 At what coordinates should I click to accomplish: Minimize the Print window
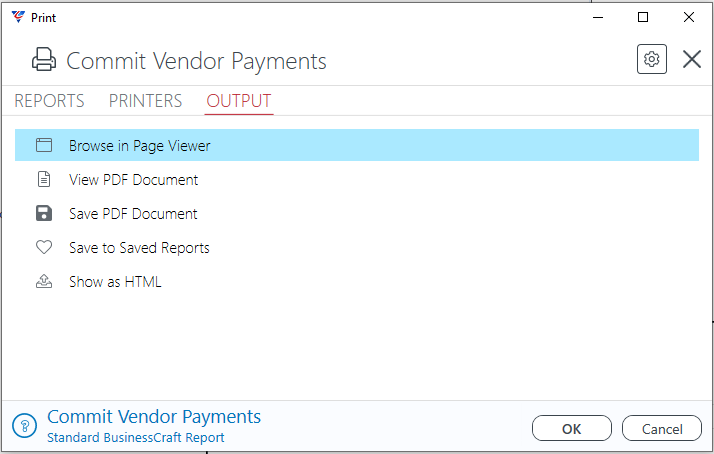pyautogui.click(x=598, y=17)
